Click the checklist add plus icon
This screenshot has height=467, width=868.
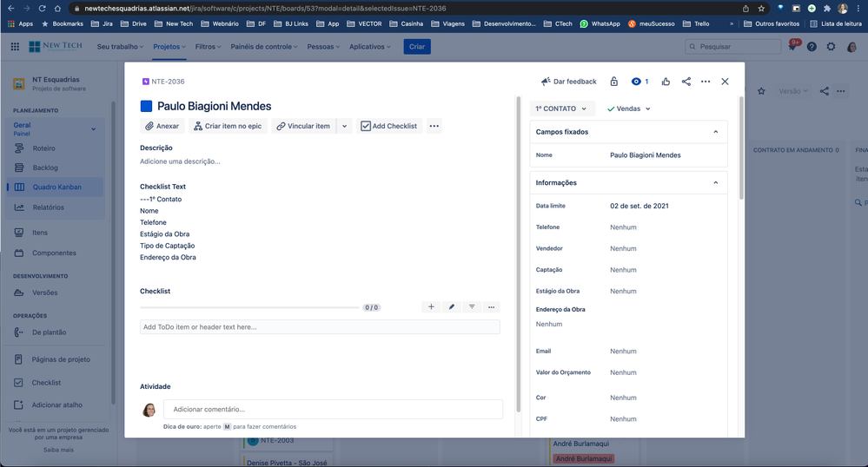coord(431,307)
